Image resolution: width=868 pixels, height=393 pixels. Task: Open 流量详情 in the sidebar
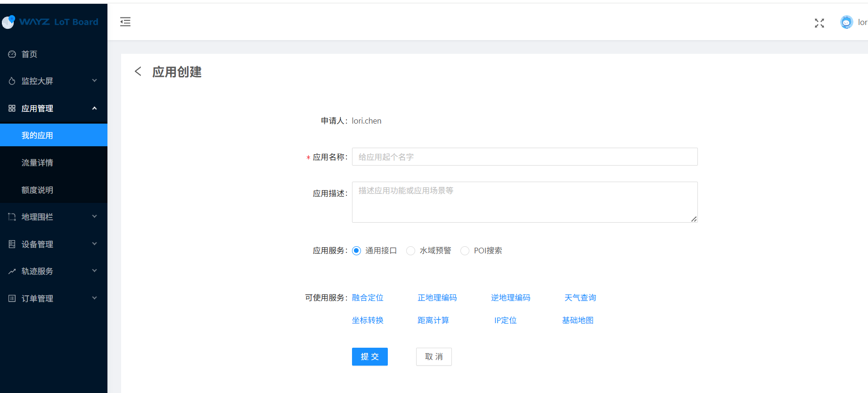[54, 163]
